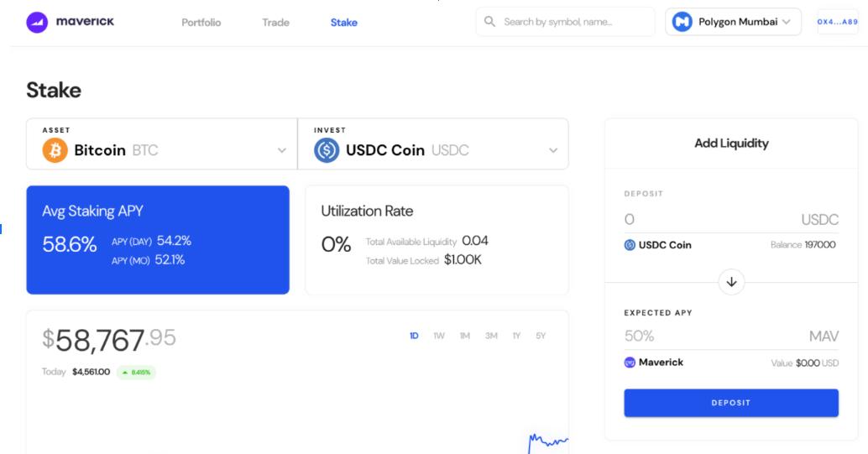Click the down arrow swap icon
The width and height of the screenshot is (868, 454).
pos(731,282)
